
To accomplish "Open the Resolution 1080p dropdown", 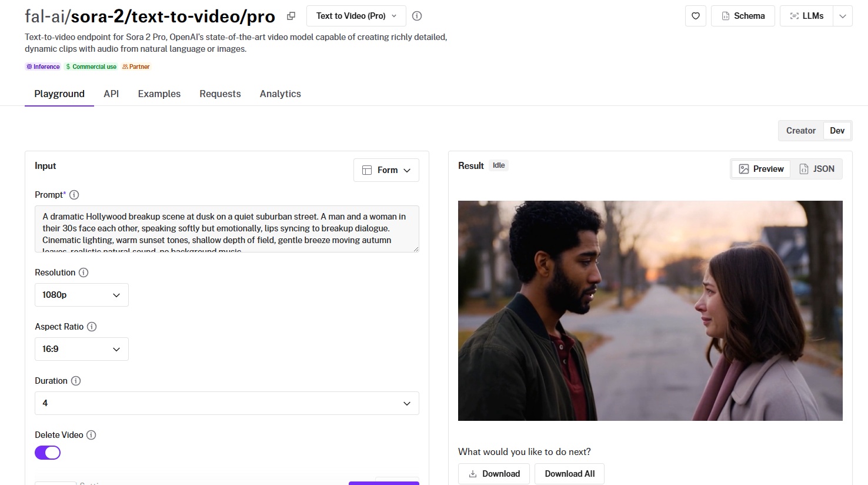I will (x=81, y=295).
